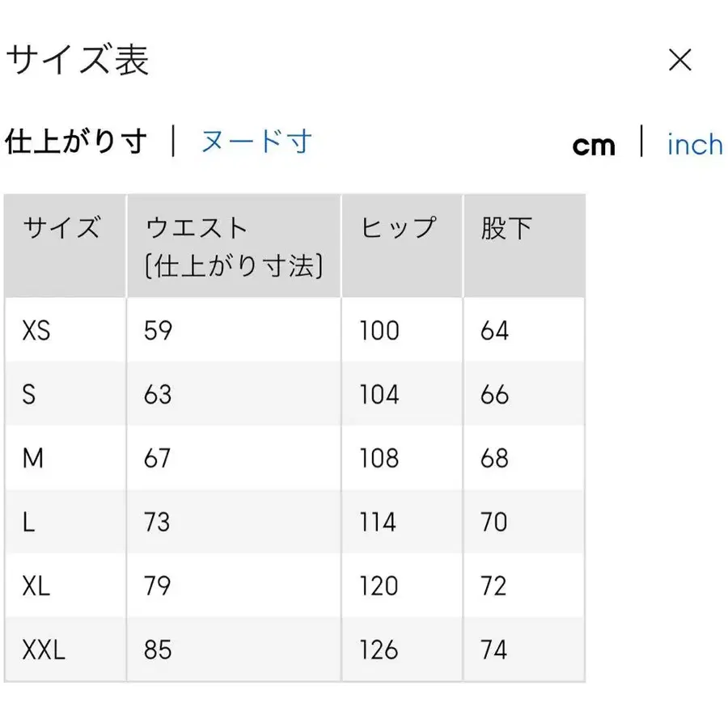Select the L size row

point(30,522)
